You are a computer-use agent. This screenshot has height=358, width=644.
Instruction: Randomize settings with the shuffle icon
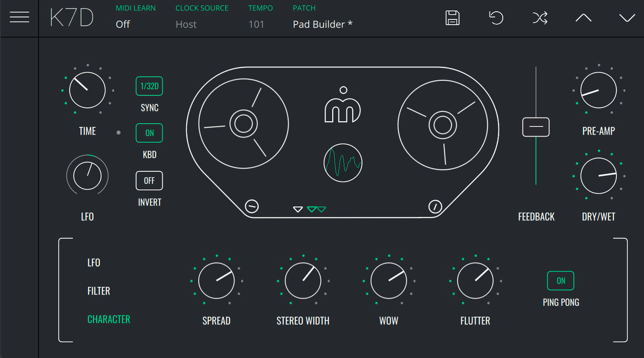[540, 18]
